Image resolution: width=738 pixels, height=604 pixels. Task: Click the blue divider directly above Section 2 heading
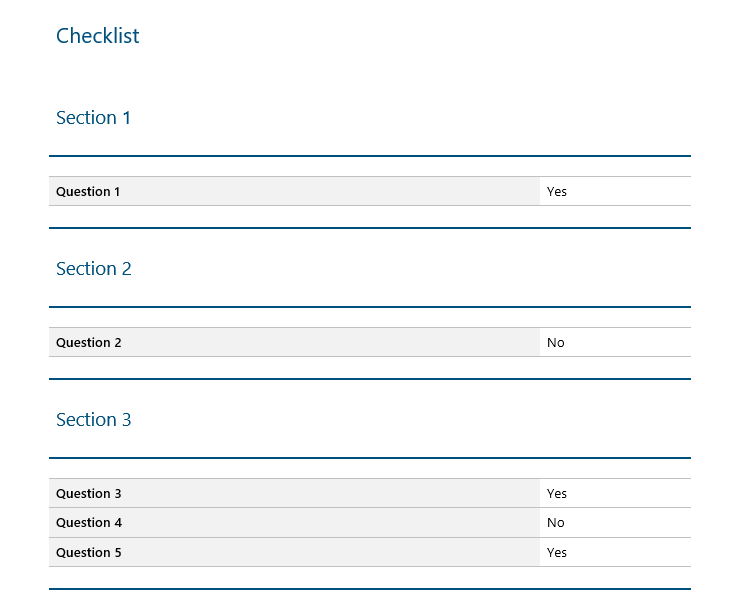tap(369, 228)
